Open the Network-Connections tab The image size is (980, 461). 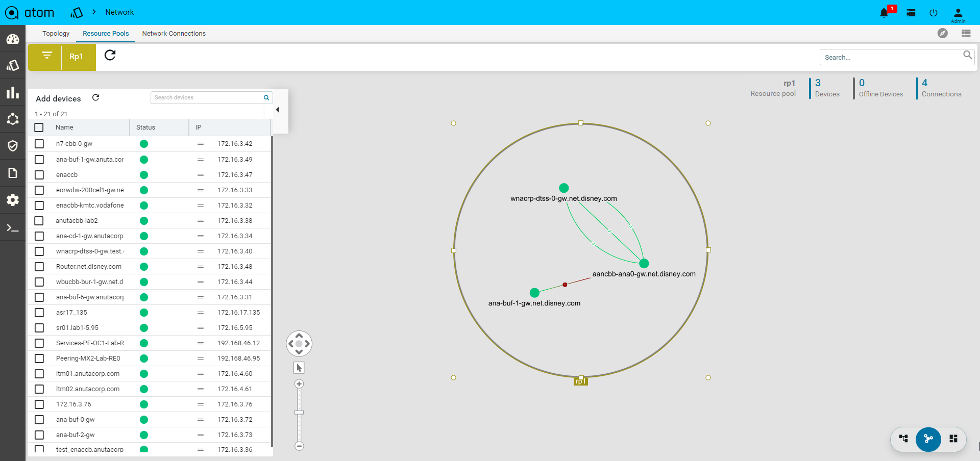point(174,33)
